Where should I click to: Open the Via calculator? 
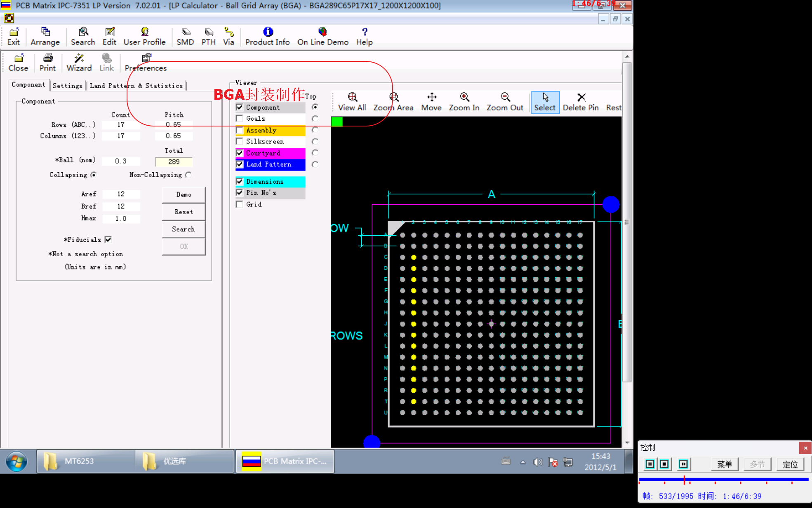point(228,36)
